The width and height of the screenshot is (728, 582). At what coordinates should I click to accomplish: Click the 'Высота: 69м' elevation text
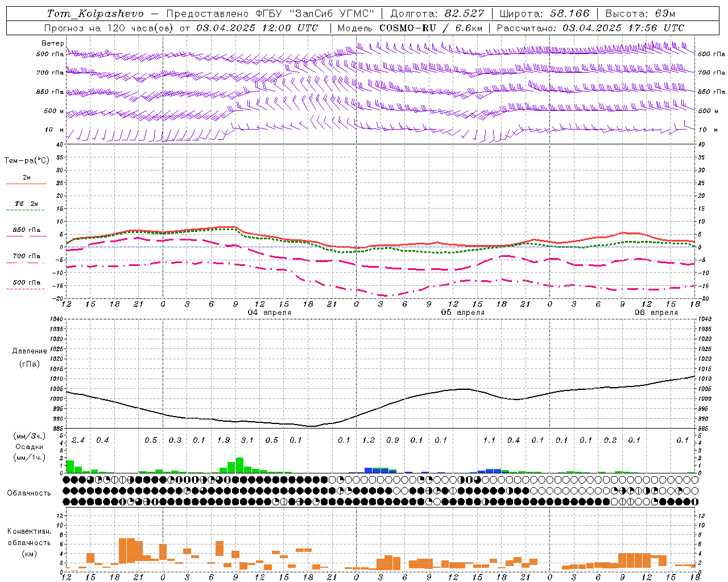(x=640, y=14)
